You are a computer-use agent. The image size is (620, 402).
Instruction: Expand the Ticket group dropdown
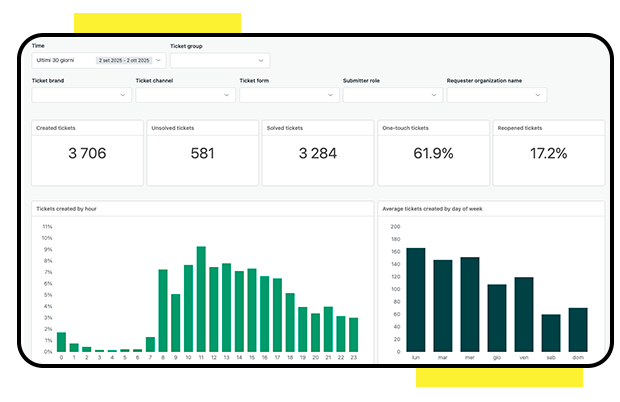(x=219, y=60)
